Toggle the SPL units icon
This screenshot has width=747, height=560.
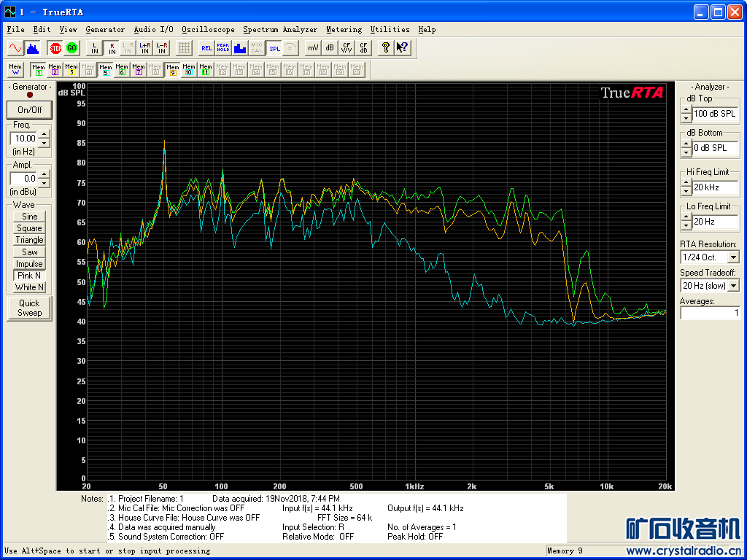coord(274,48)
